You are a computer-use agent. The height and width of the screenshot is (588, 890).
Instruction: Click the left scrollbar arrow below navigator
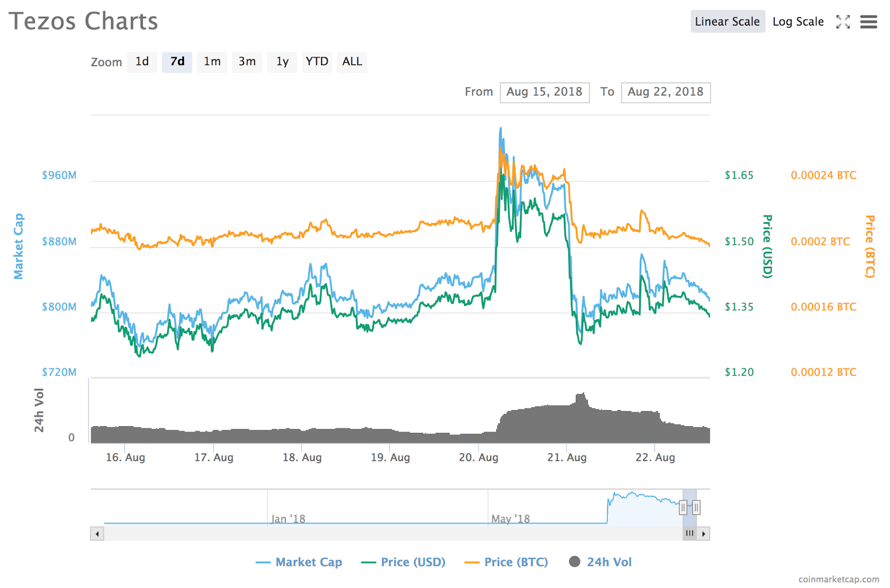click(x=97, y=533)
